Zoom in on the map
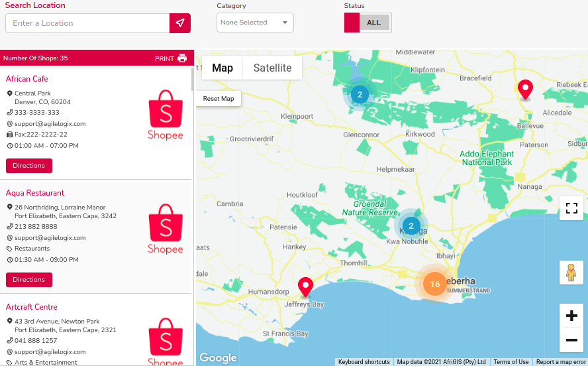Screen dimensions: 588x366 (x=571, y=316)
